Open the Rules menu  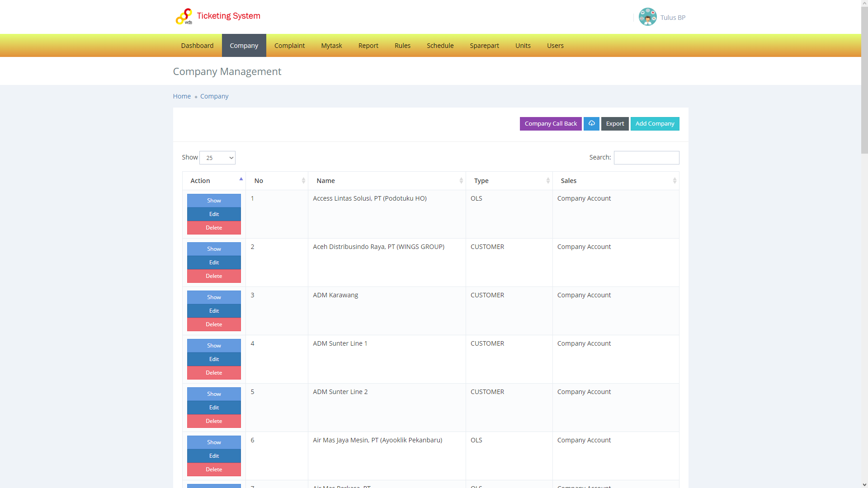(402, 46)
